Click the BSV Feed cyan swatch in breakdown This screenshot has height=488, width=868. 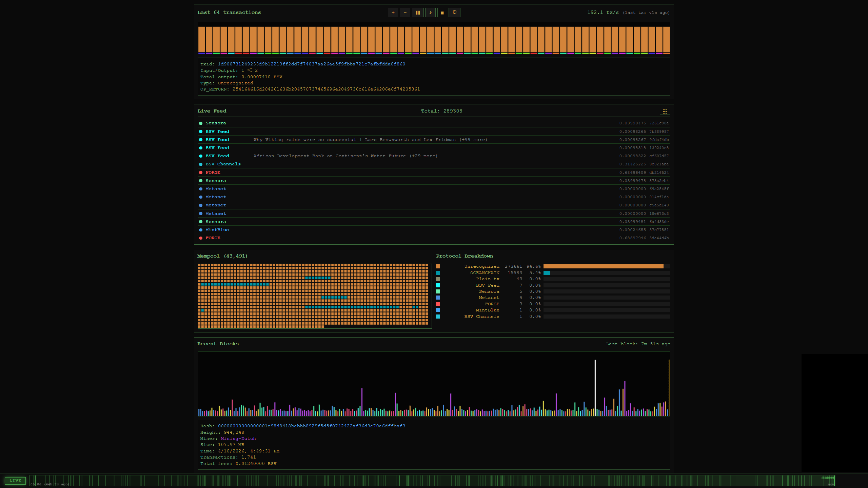tap(438, 285)
